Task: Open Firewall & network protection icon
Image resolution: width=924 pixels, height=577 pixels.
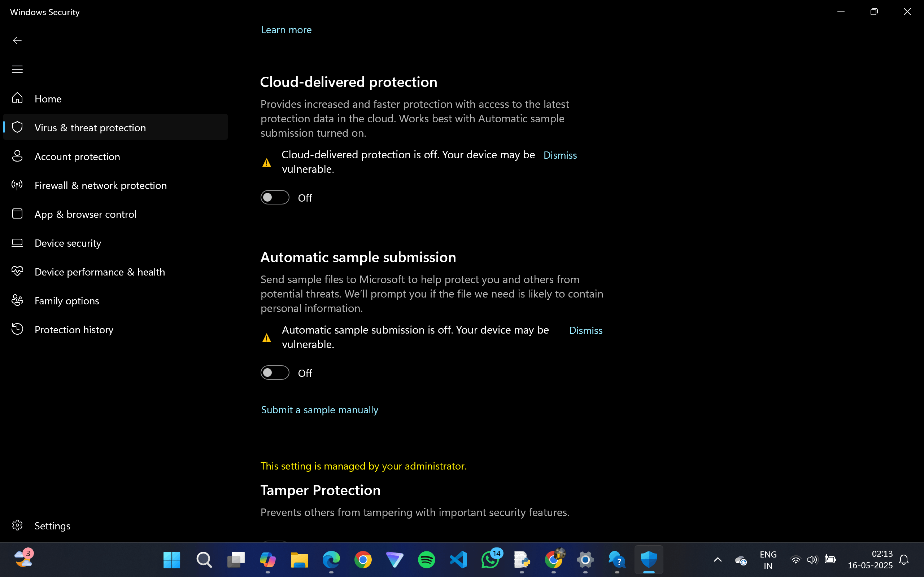Action: 17,185
